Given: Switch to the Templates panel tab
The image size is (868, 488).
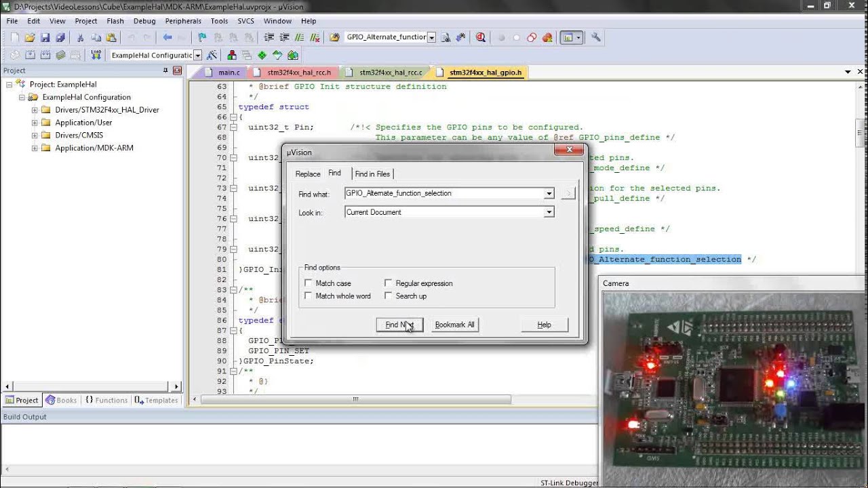Looking at the screenshot, I should (x=156, y=401).
